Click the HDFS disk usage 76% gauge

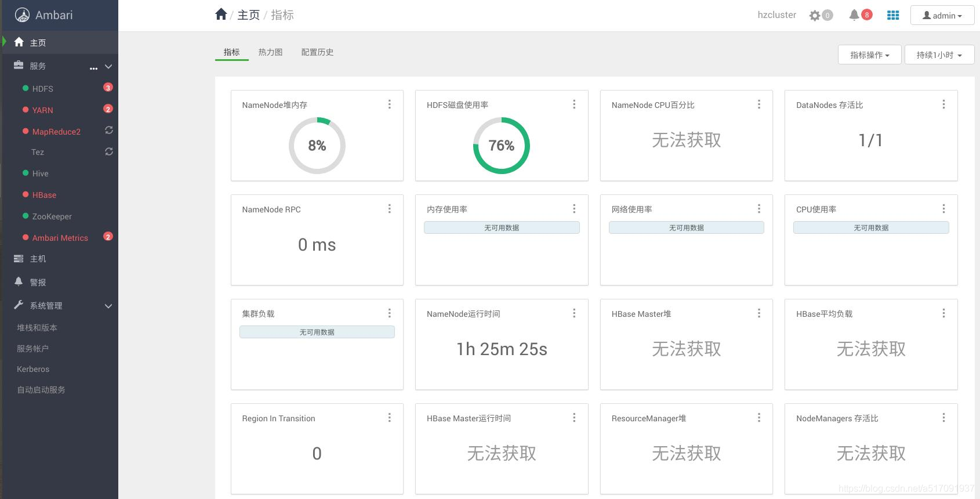[x=502, y=146]
